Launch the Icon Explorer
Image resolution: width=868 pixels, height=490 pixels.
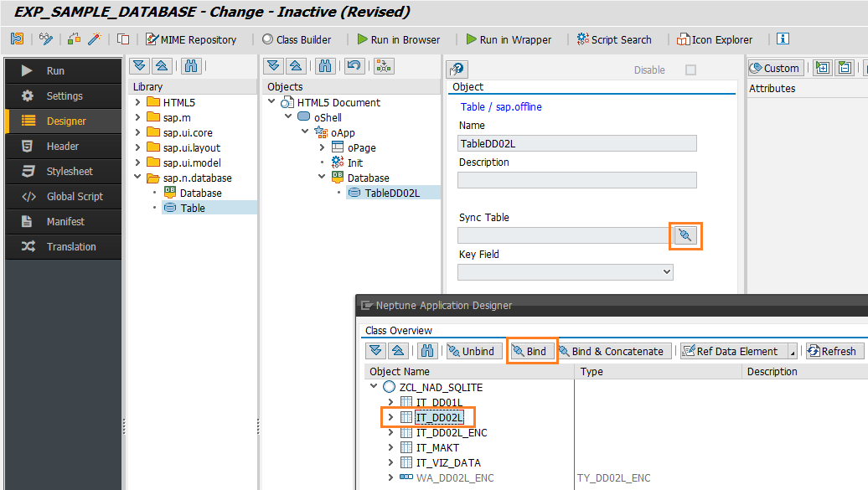point(714,39)
